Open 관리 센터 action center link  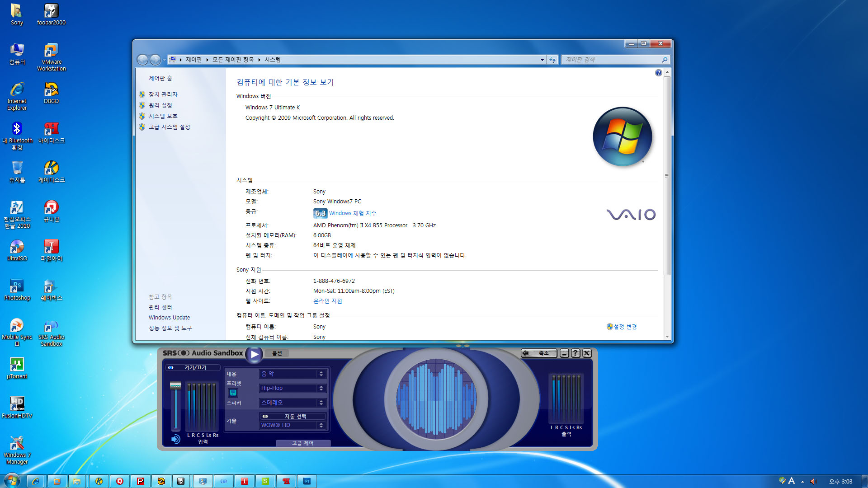(x=160, y=307)
